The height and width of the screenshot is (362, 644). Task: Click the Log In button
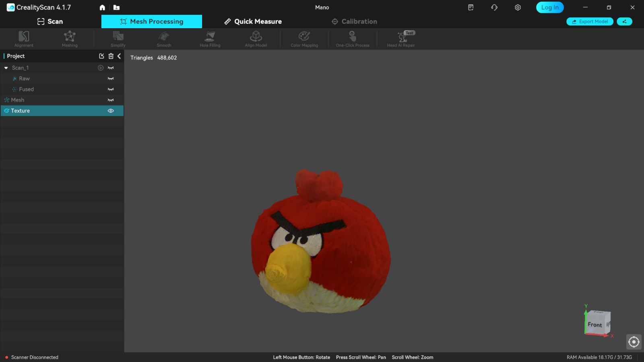(x=550, y=8)
